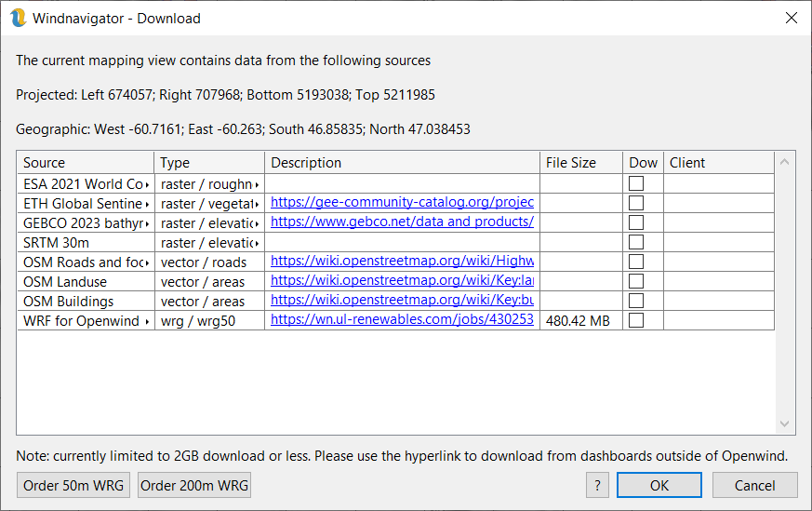Open the wn.ul-renewables.com jobs link
This screenshot has height=511, width=812.
click(402, 320)
